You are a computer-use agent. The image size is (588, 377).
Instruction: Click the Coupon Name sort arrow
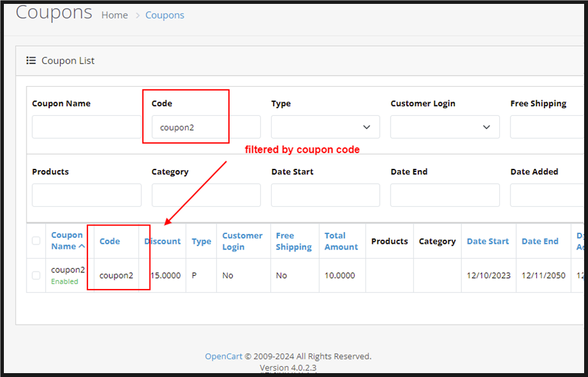tap(82, 246)
